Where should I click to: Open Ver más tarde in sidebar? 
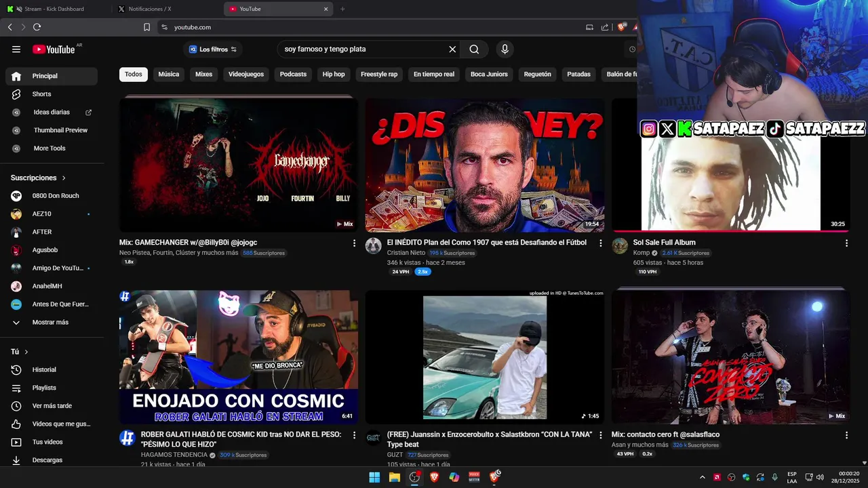(x=52, y=406)
